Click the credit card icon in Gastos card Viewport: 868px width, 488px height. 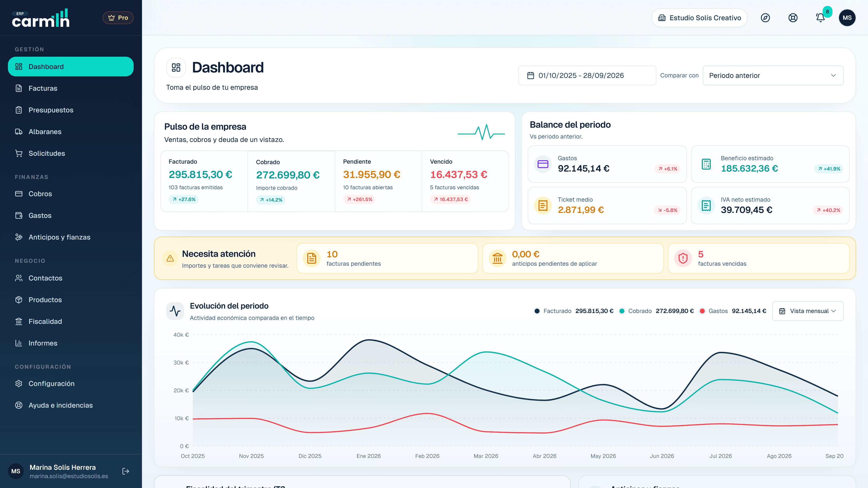point(543,164)
